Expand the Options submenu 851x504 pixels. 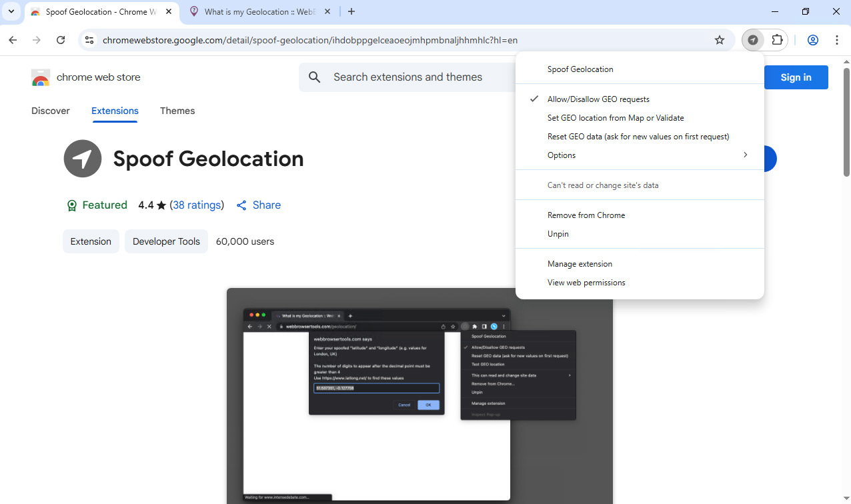pos(640,155)
